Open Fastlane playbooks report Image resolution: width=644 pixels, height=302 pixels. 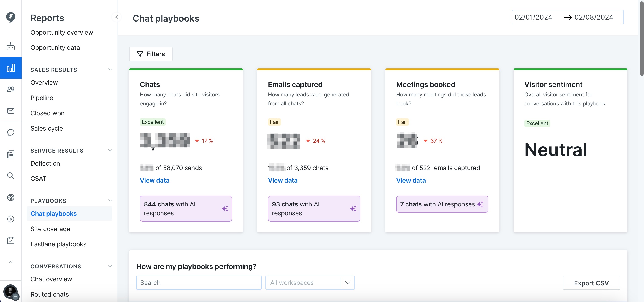pos(58,244)
